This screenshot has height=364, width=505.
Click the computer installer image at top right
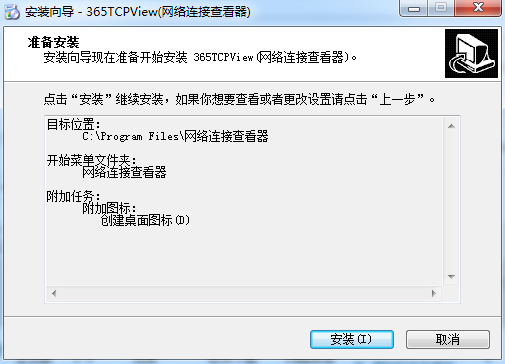click(x=471, y=53)
